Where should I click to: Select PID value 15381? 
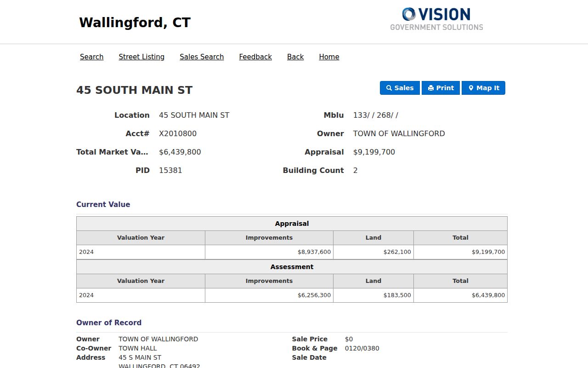click(x=170, y=170)
